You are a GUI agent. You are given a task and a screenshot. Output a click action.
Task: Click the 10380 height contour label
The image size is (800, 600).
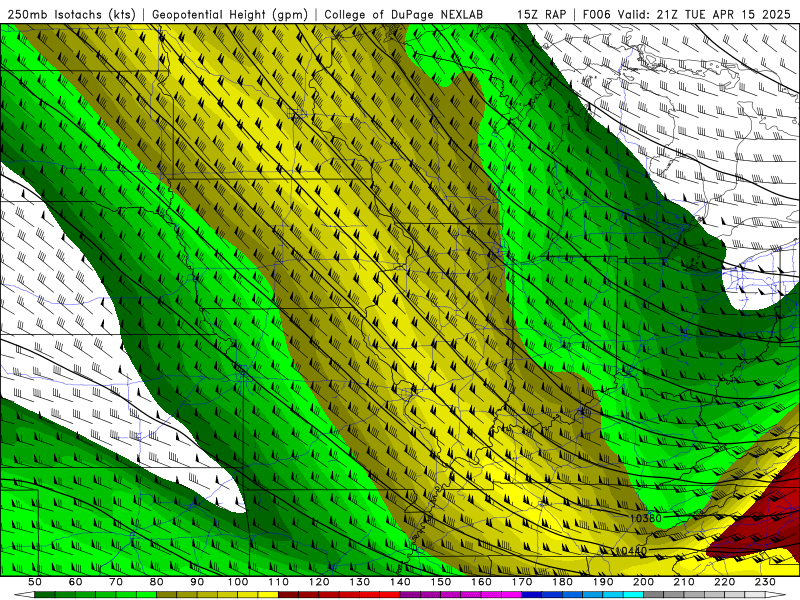pyautogui.click(x=645, y=518)
